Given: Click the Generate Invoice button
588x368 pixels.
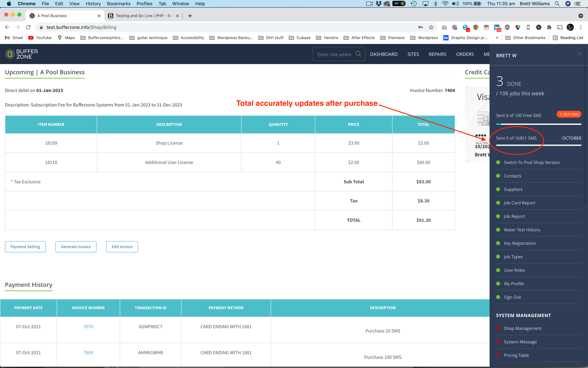Looking at the screenshot, I should coord(76,247).
